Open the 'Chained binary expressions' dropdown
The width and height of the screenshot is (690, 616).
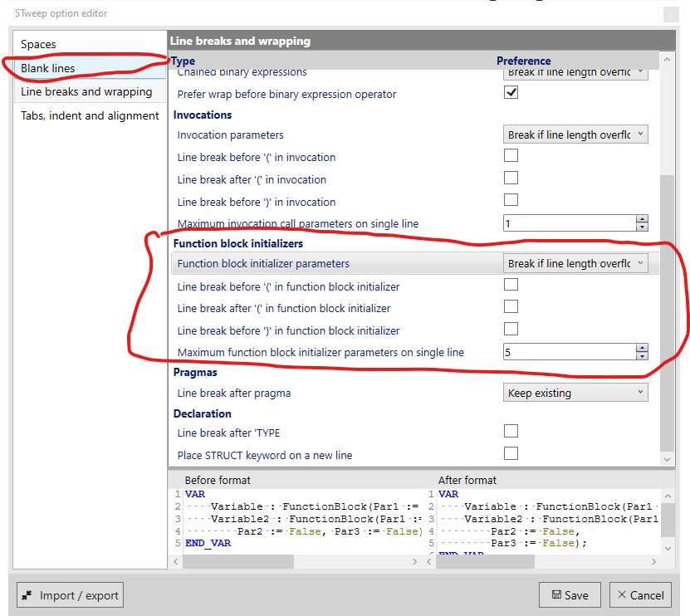[x=575, y=71]
